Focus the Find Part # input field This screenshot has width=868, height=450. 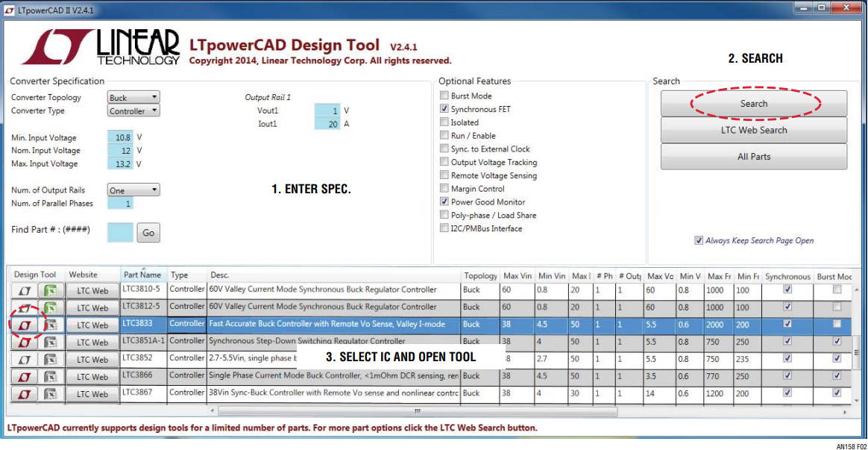coord(120,232)
